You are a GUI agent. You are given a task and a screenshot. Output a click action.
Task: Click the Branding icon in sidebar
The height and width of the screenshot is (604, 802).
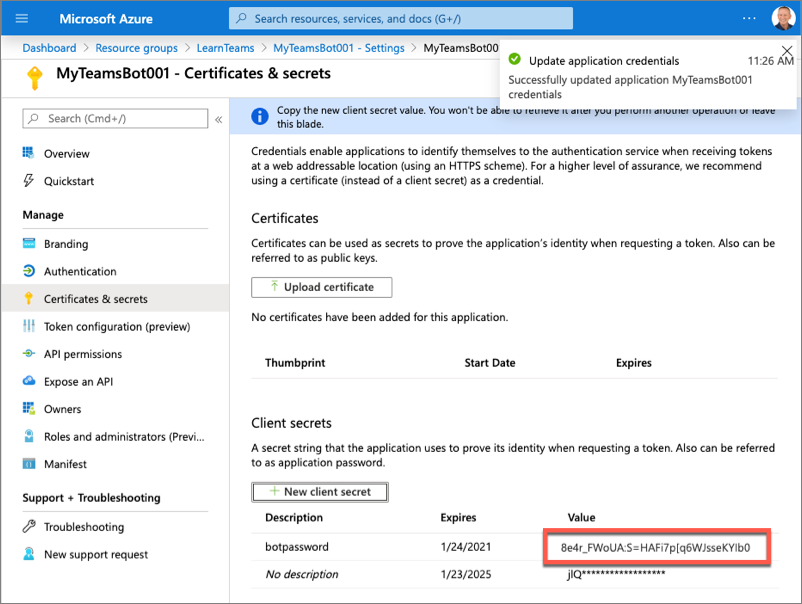click(29, 243)
